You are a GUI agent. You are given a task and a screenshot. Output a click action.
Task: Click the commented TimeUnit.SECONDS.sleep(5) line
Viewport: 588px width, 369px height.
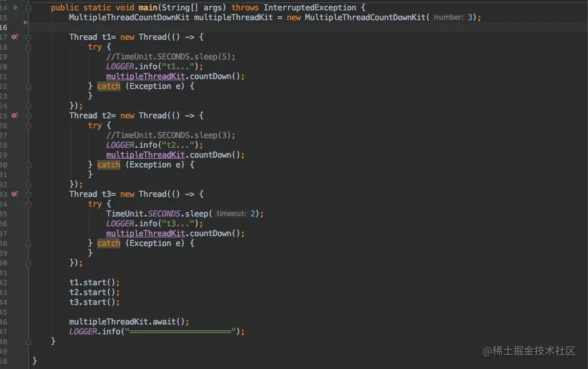tap(171, 57)
